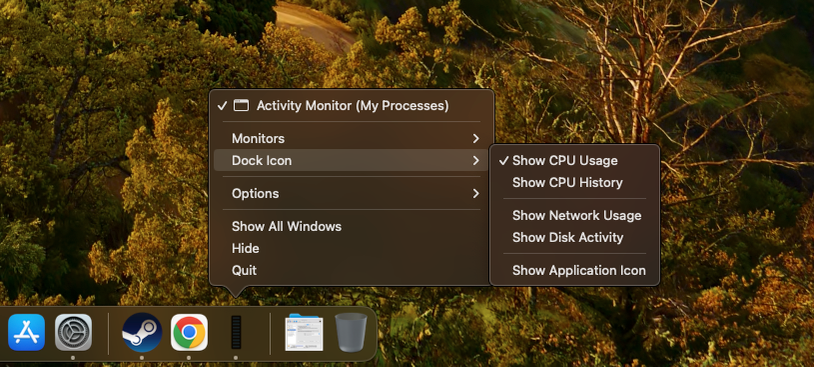Click the Activity Monitor CPU meter Dock icon
Screen dimensions: 814x367
tap(236, 333)
